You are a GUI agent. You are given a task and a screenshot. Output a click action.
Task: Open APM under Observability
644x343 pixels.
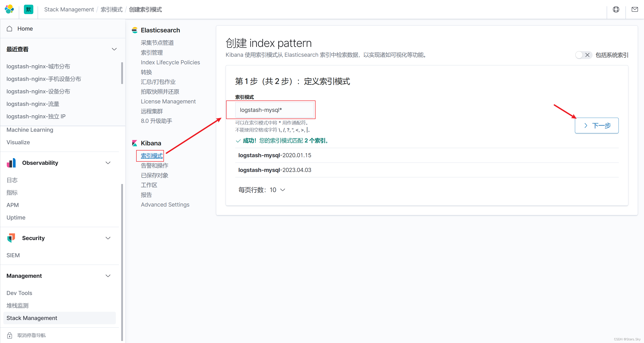tap(13, 205)
